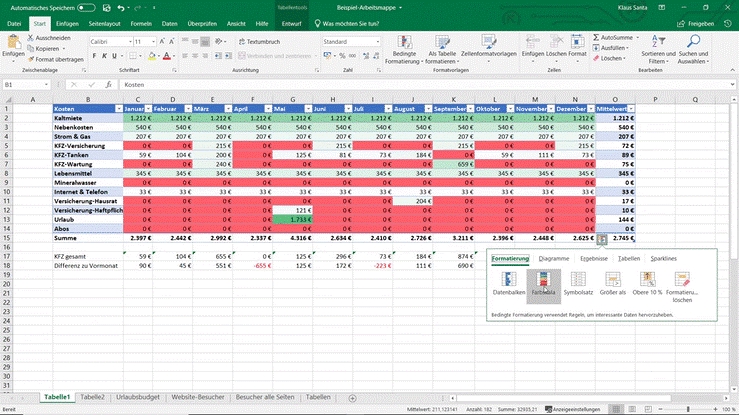Choose the Farbskala formatting option

543,284
